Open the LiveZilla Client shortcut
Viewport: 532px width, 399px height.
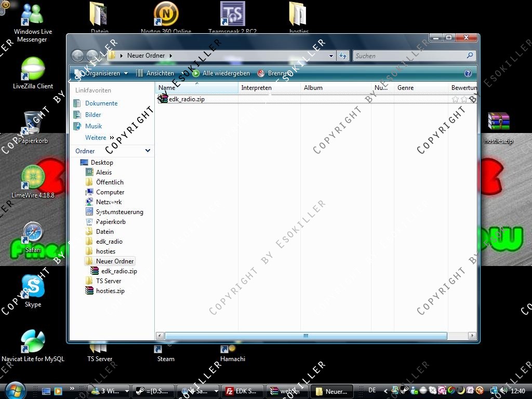(x=33, y=69)
